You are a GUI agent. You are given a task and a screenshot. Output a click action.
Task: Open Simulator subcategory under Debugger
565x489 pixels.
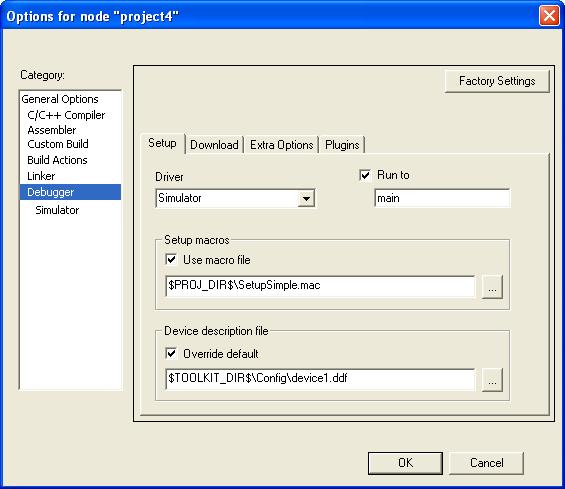click(x=57, y=210)
